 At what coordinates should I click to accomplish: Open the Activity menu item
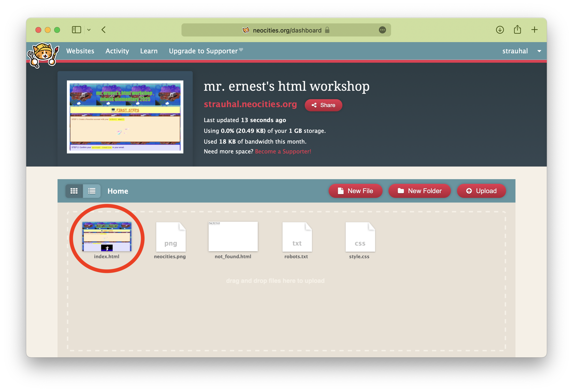[117, 51]
